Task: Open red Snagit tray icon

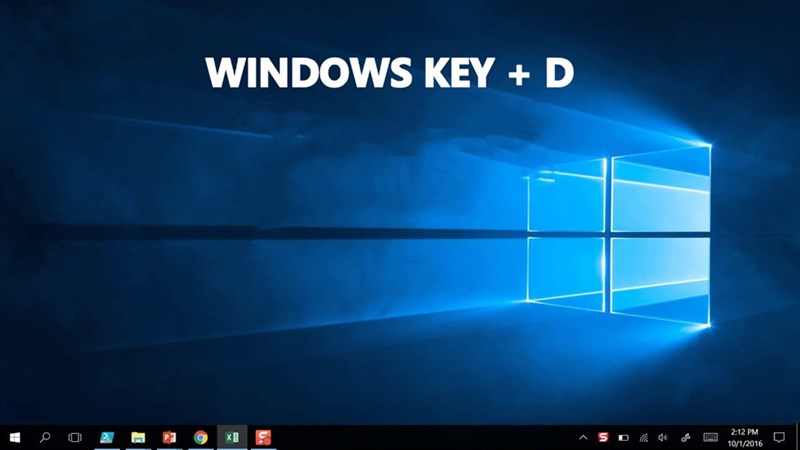Action: pyautogui.click(x=603, y=437)
